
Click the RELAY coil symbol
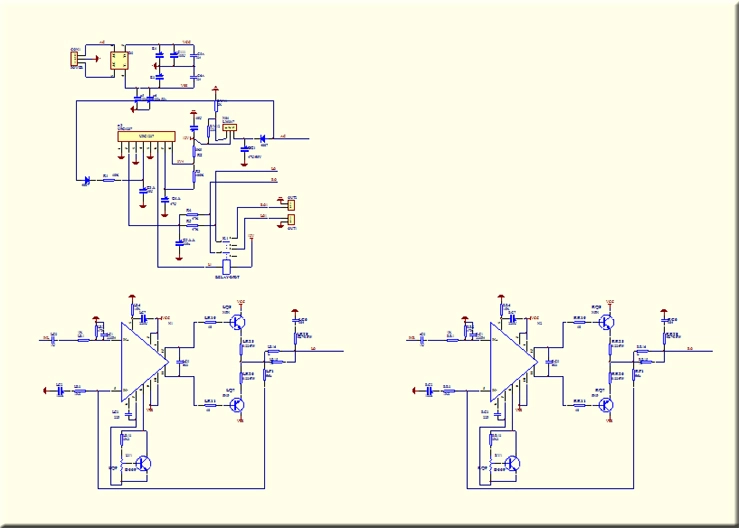coord(227,265)
